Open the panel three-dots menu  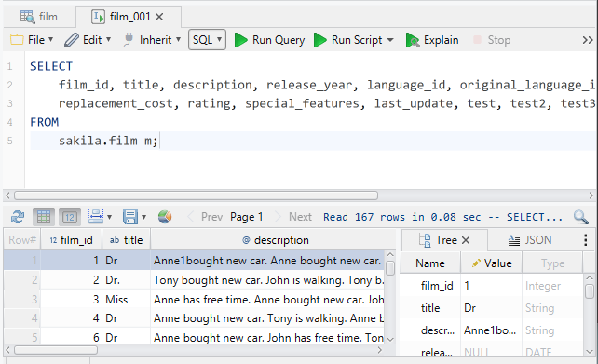tap(585, 240)
